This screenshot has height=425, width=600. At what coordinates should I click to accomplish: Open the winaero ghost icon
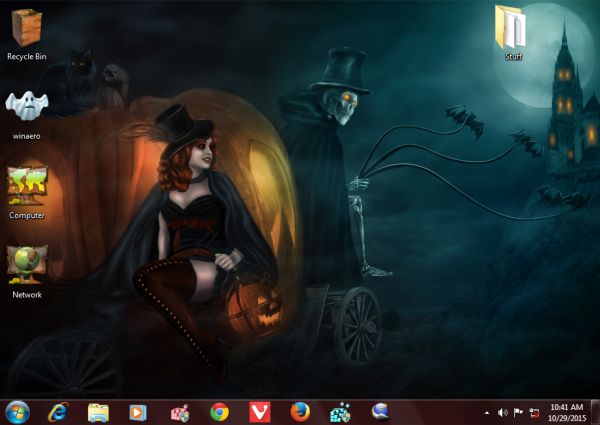point(26,116)
